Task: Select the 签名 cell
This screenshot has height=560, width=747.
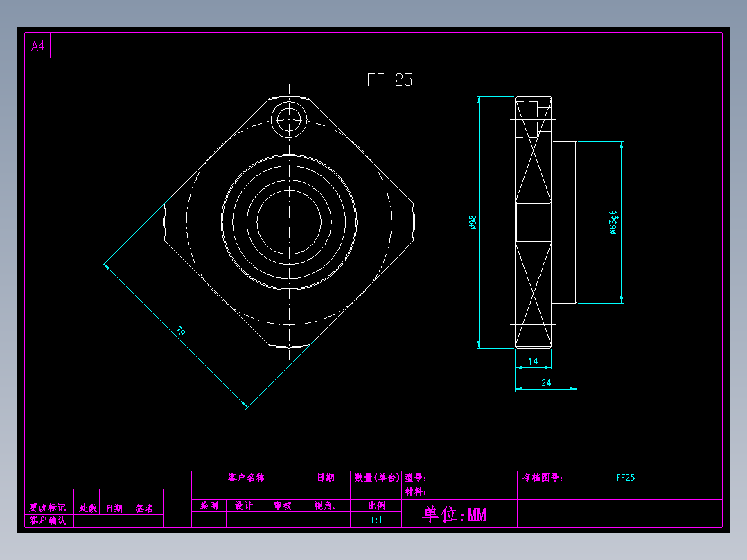Action: [x=144, y=508]
